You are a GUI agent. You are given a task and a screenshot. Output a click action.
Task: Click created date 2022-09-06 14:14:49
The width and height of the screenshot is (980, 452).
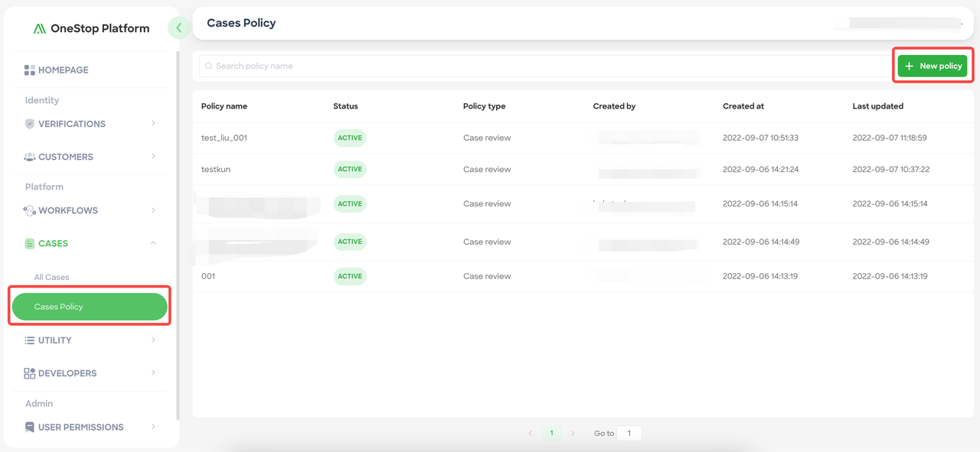[x=761, y=242]
